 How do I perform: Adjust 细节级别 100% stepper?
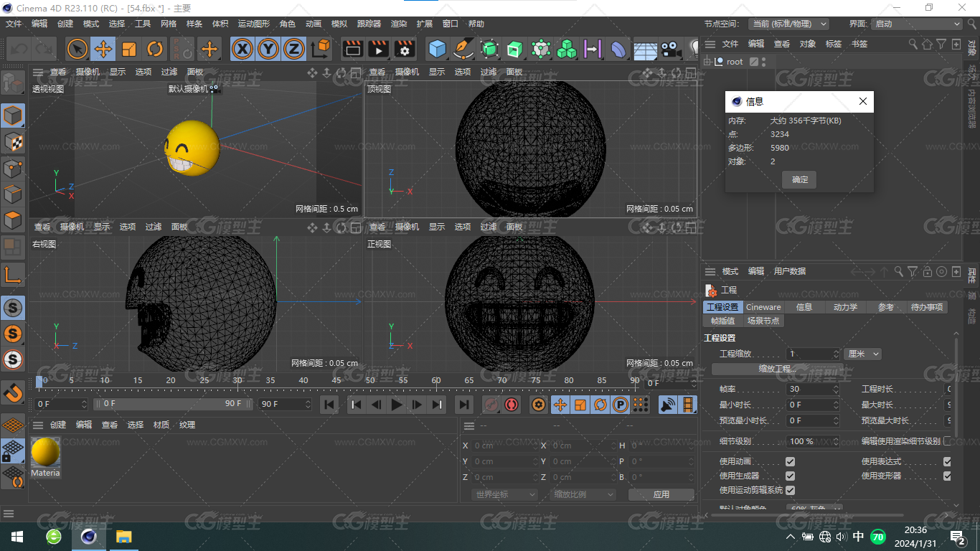point(835,441)
